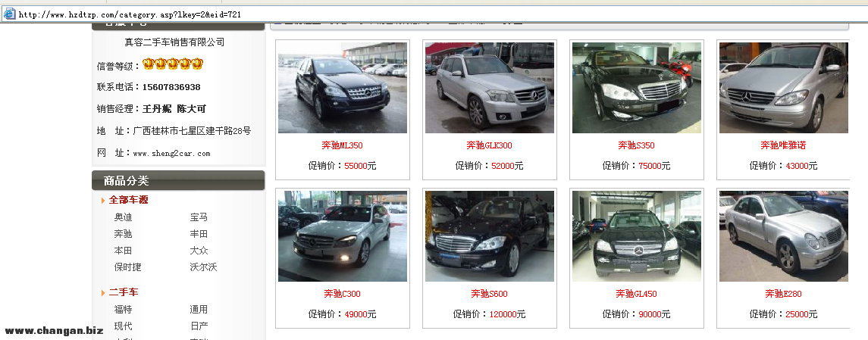
Task: Select the 全部车源 category heading
Action: [x=128, y=200]
